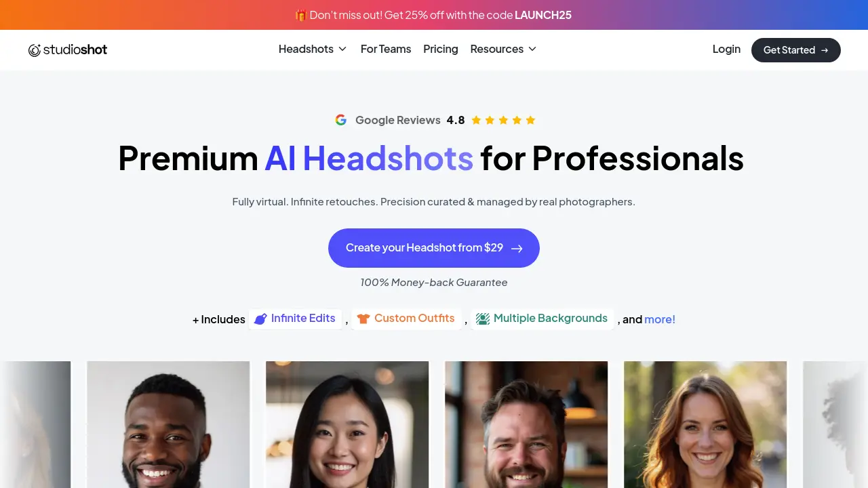This screenshot has width=868, height=488.
Task: Click the studioshot logo icon
Action: click(35, 49)
